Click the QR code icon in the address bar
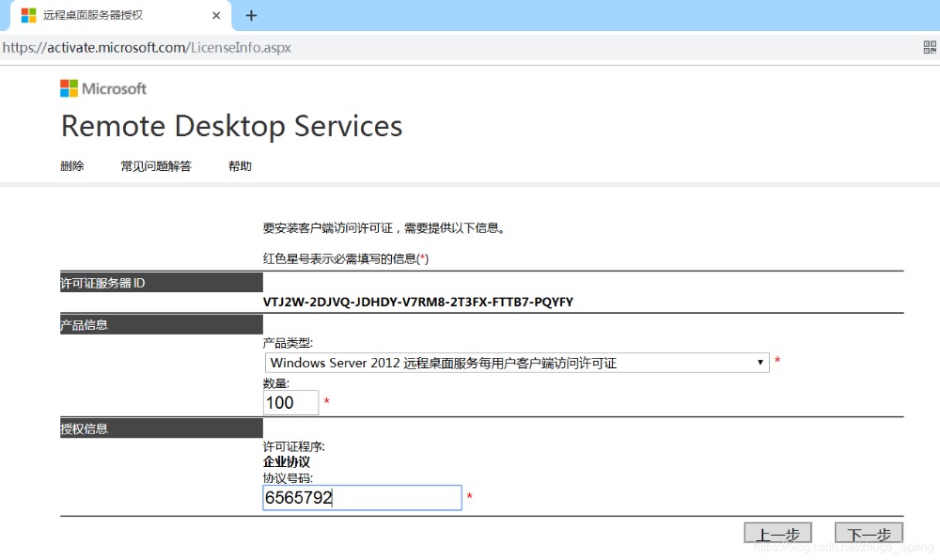 [930, 48]
